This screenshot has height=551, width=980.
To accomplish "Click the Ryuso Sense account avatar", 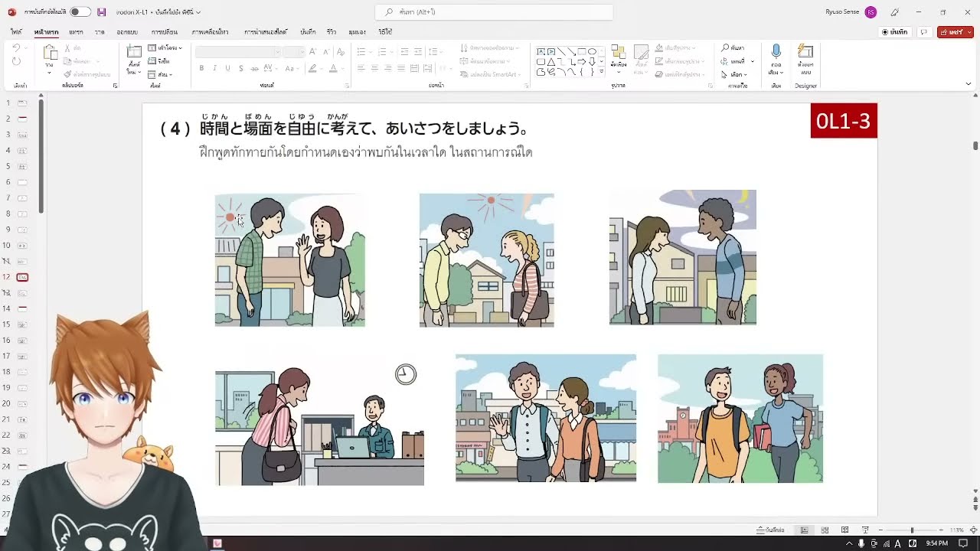I will coord(871,12).
